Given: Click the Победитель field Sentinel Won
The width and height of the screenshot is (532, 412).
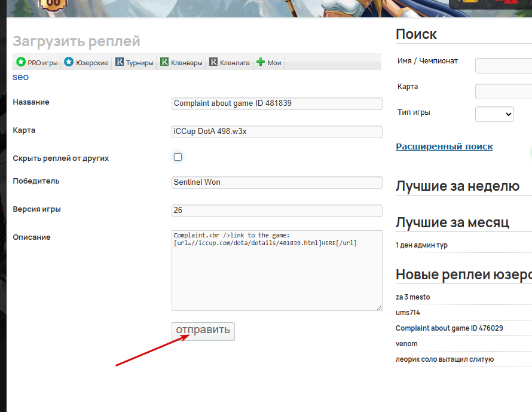Looking at the screenshot, I should 277,182.
